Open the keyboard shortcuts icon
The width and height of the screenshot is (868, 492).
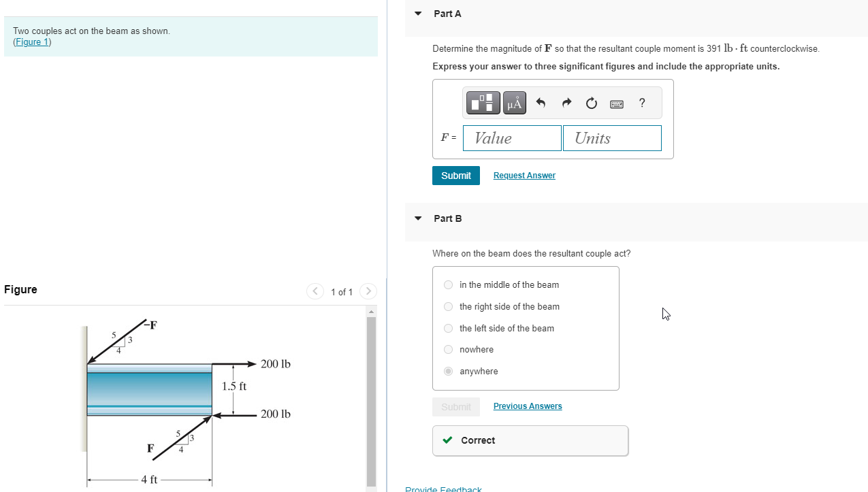(x=616, y=103)
